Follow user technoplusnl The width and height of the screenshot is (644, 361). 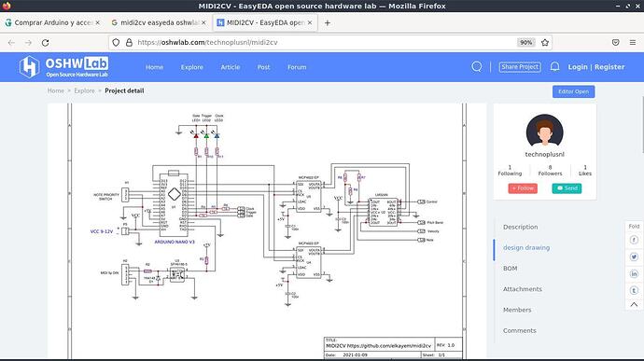(523, 188)
